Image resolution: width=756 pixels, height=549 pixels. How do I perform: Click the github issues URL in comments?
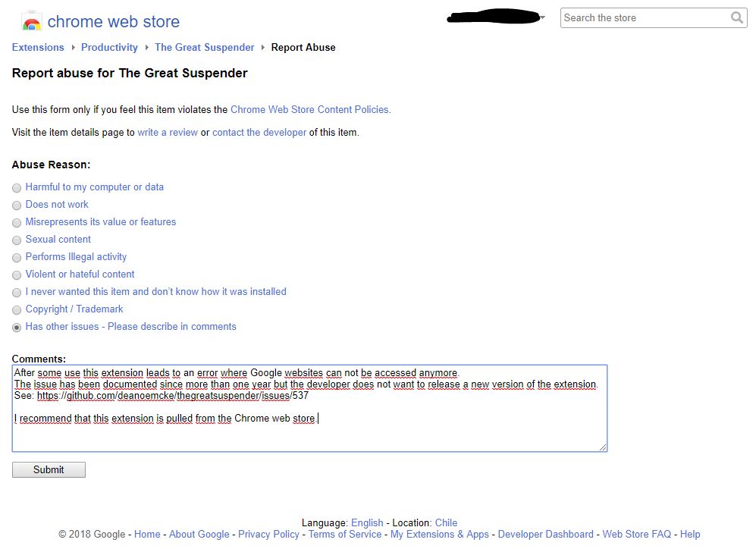click(x=173, y=396)
